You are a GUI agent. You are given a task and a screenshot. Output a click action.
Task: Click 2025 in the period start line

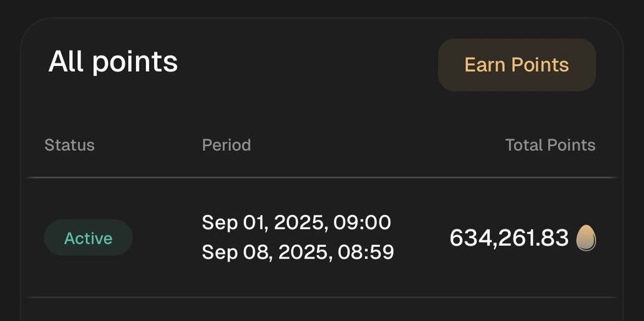[x=298, y=223]
